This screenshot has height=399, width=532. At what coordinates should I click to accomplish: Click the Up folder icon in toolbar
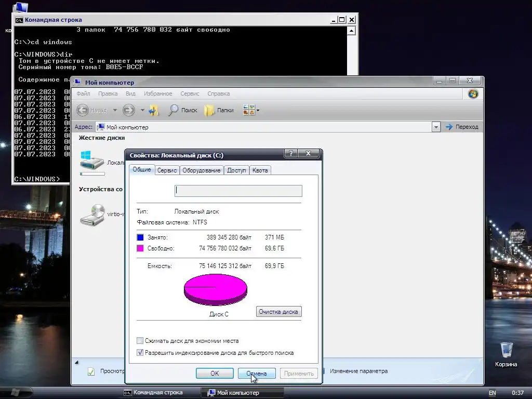pyautogui.click(x=154, y=110)
